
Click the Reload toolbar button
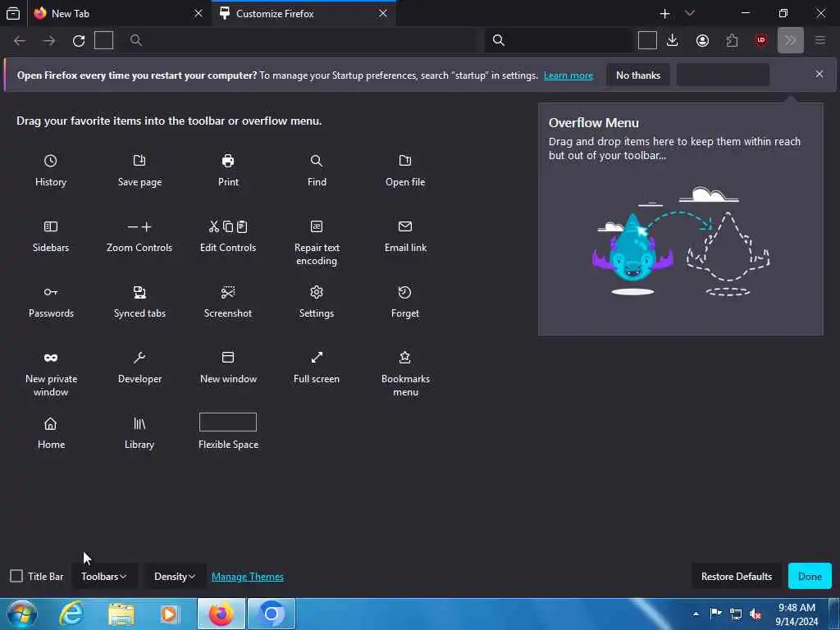click(x=79, y=41)
